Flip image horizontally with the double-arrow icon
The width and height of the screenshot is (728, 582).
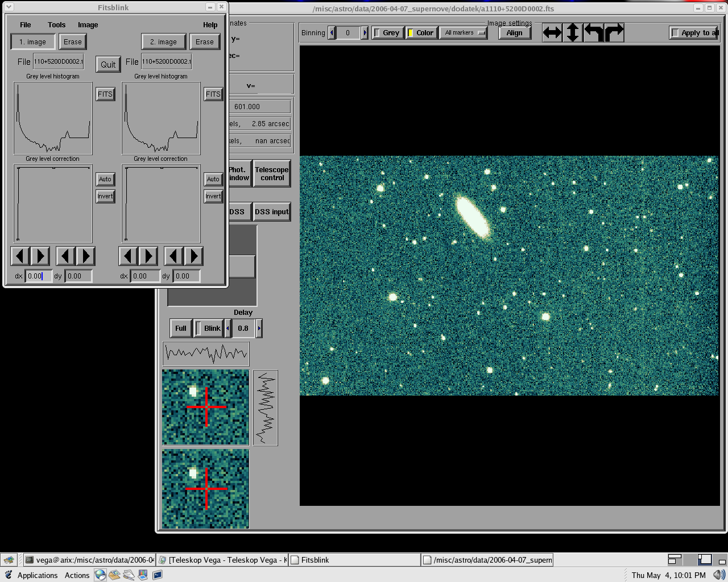tap(552, 32)
